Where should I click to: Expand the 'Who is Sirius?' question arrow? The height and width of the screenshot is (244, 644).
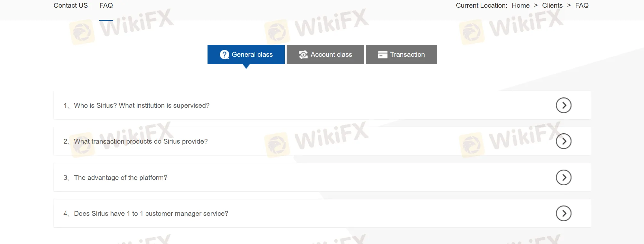564,105
